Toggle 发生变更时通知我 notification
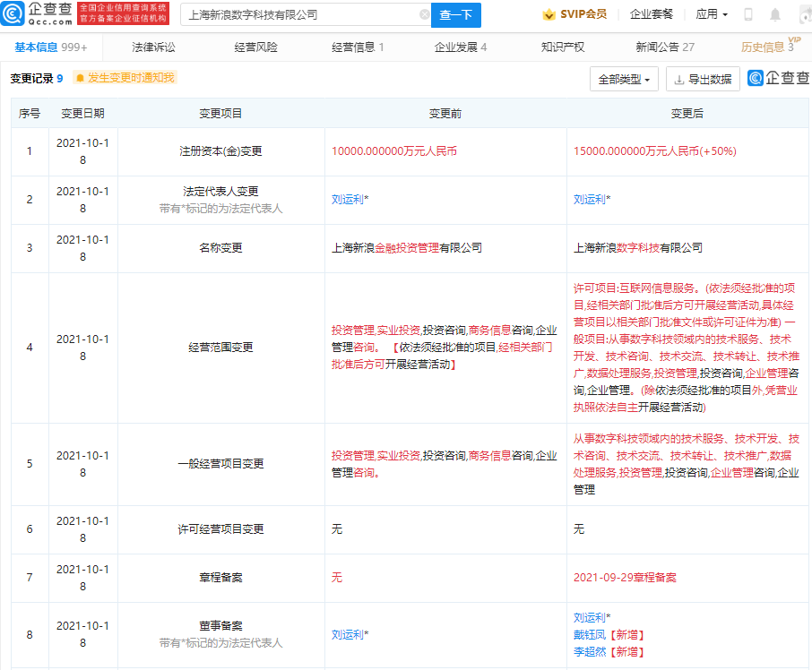 (125, 79)
